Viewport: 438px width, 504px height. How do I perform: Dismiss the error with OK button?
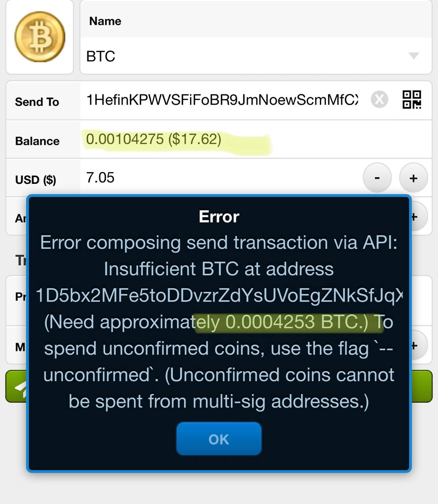pyautogui.click(x=219, y=439)
